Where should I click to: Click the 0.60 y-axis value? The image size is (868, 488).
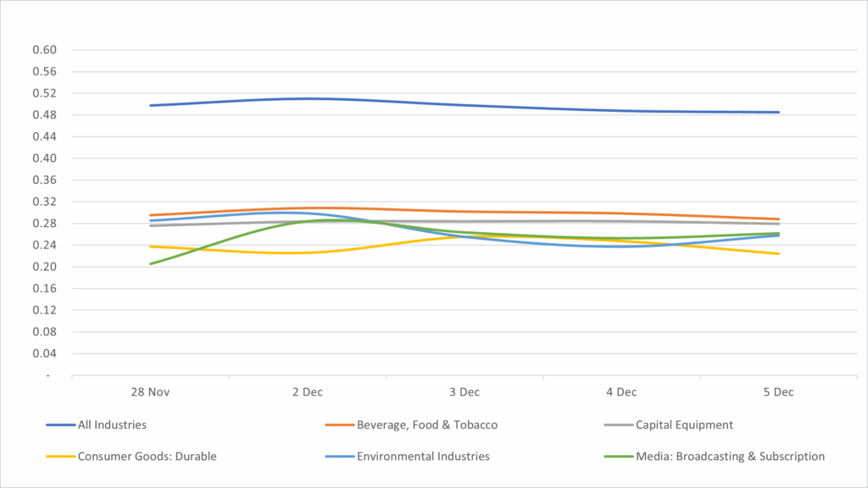(x=44, y=50)
